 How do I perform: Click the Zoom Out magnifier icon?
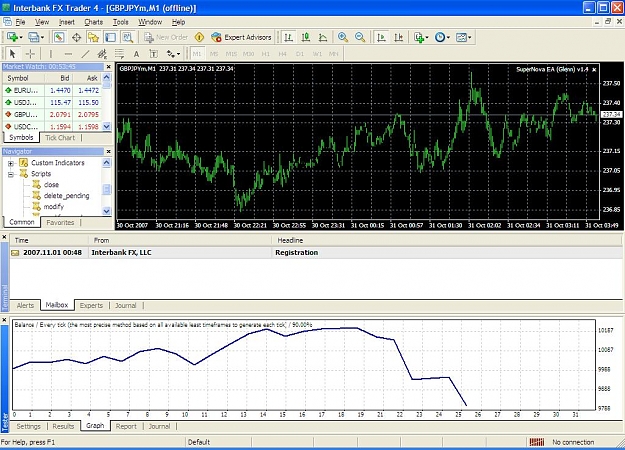[360, 37]
